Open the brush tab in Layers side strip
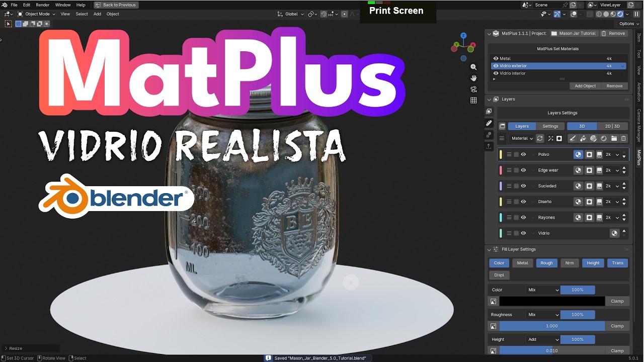Image resolution: width=644 pixels, height=362 pixels. [489, 123]
